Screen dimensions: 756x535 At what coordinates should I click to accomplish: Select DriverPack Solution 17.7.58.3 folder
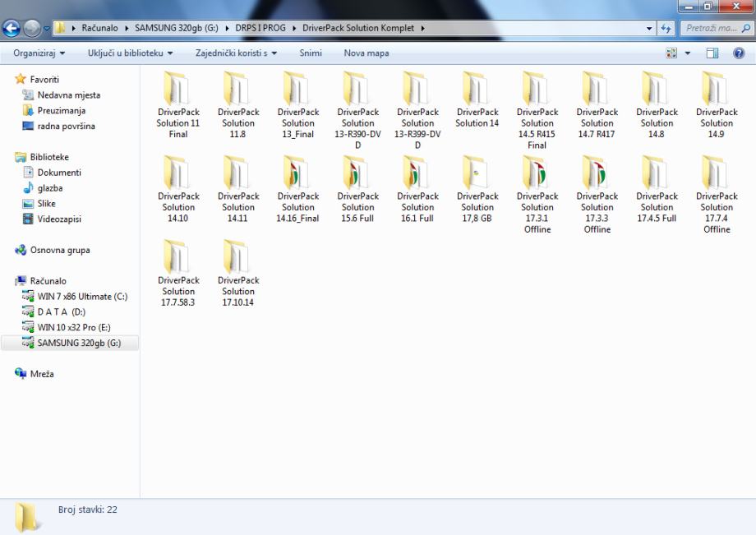click(x=178, y=274)
